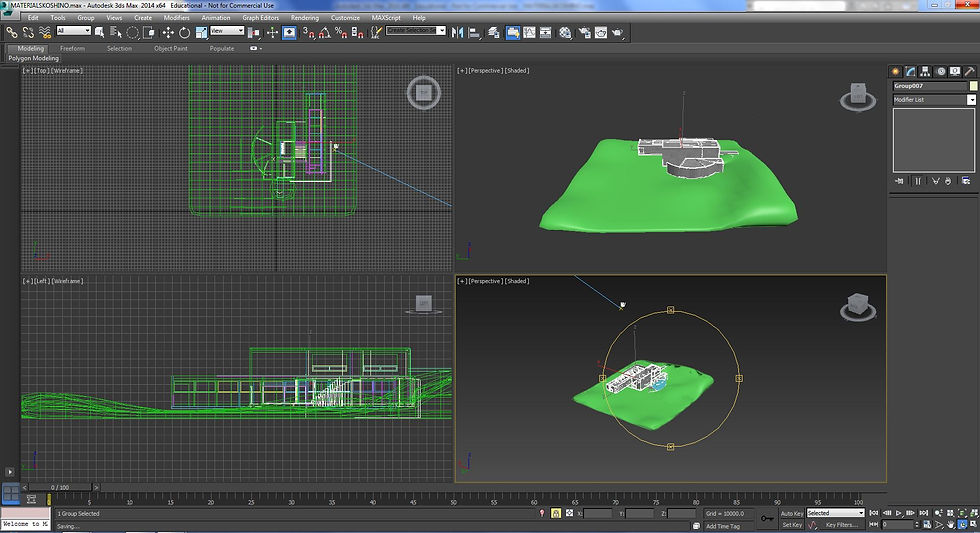Screen dimensions: 980x533
Task: Open the Curve Editor icon
Action: tap(529, 32)
